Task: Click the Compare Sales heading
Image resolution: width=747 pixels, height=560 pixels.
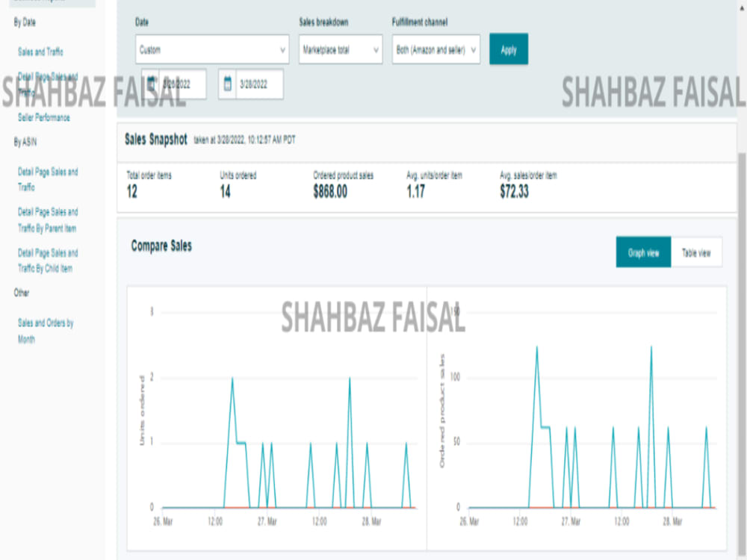Action: 161,246
